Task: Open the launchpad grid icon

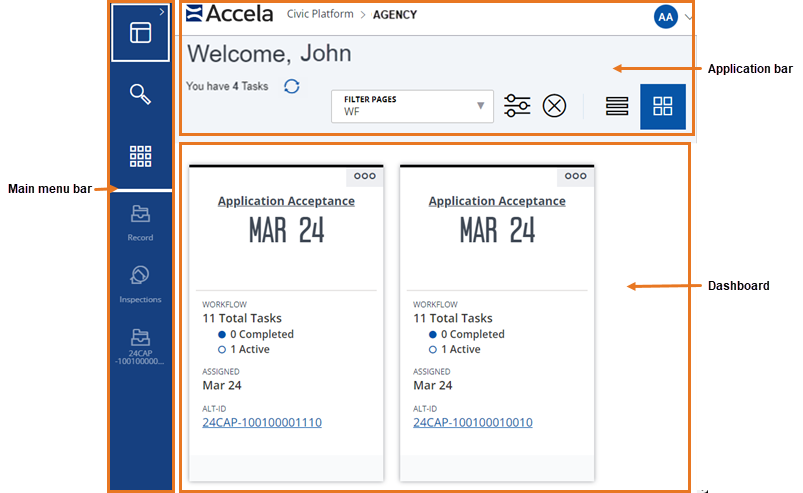Action: click(x=140, y=156)
